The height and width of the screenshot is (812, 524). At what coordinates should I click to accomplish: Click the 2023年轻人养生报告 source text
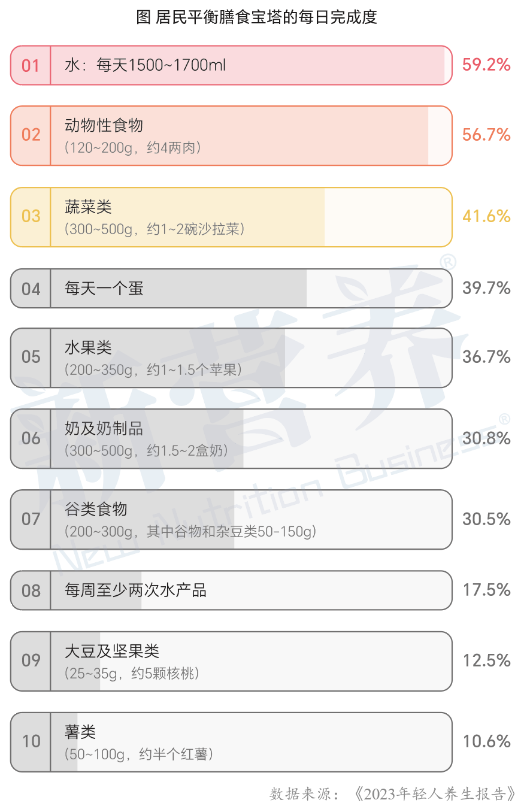pos(434,794)
